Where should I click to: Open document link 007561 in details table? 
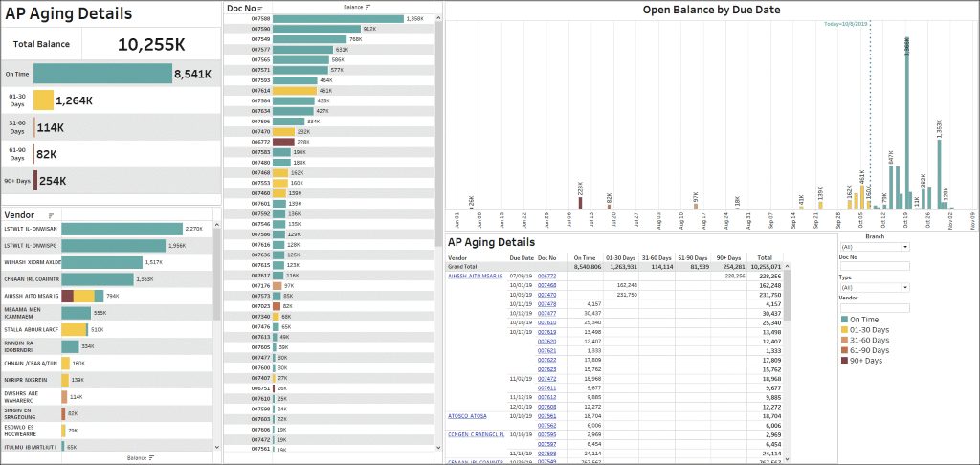546,415
